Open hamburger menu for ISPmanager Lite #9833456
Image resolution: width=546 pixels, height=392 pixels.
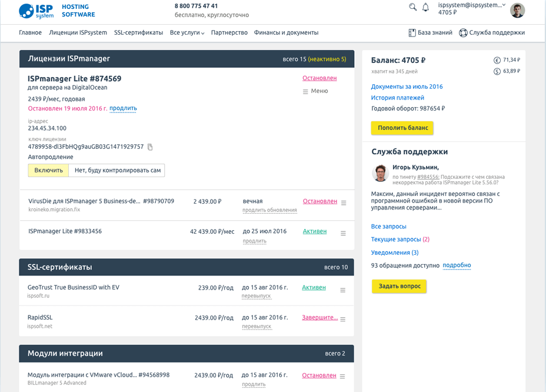point(344,233)
